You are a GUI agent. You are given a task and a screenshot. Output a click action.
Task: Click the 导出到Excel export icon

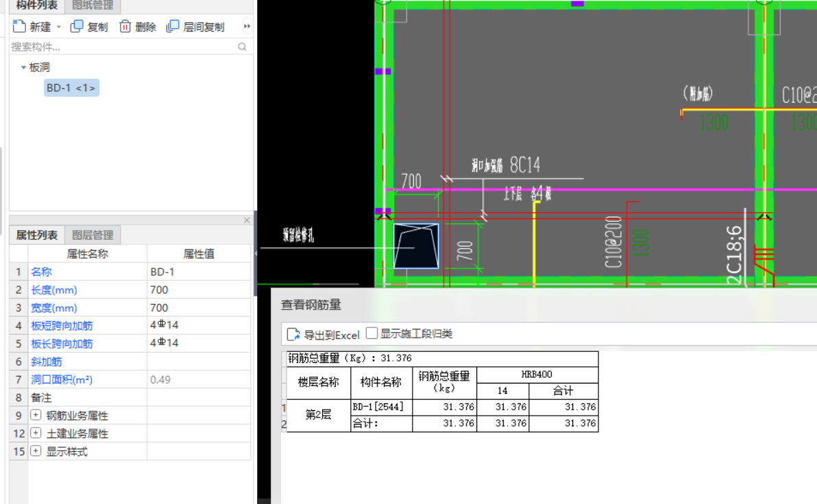coord(293,334)
